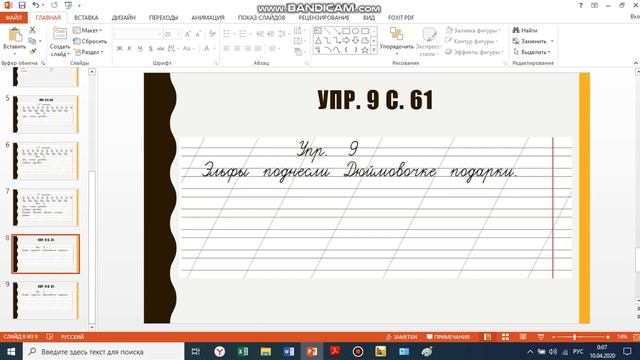
Task: Toggle Заметки notes pane
Action: pos(402,337)
